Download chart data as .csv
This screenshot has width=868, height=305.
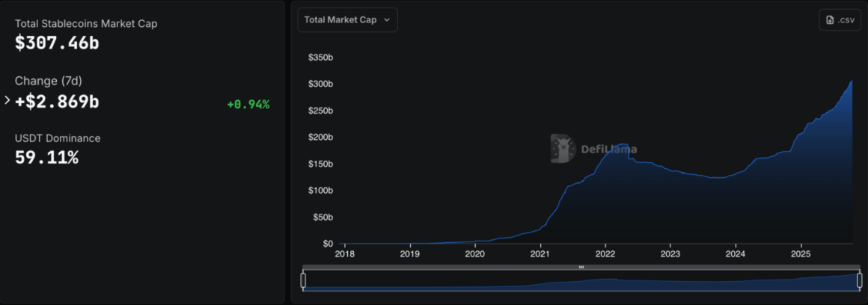point(840,20)
